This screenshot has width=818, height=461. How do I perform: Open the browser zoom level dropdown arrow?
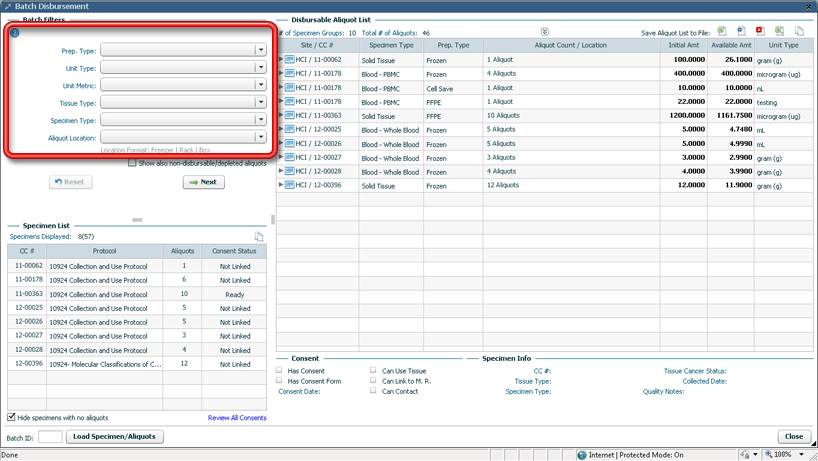(801, 455)
